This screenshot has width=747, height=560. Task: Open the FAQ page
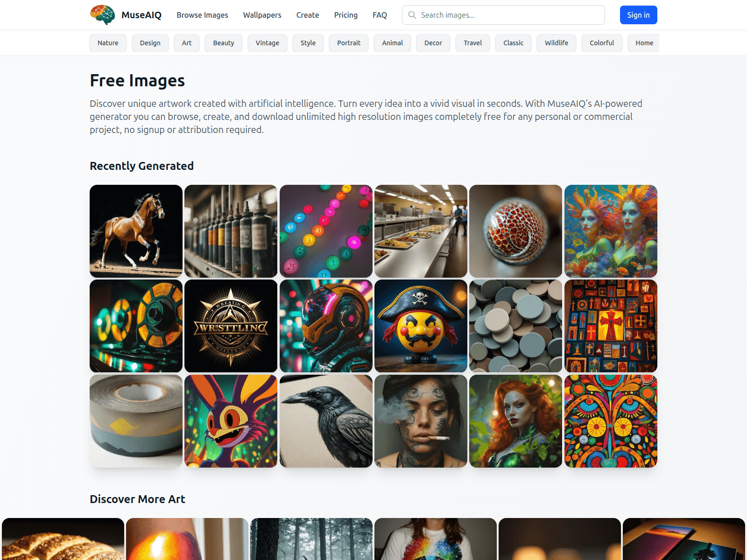[380, 14]
